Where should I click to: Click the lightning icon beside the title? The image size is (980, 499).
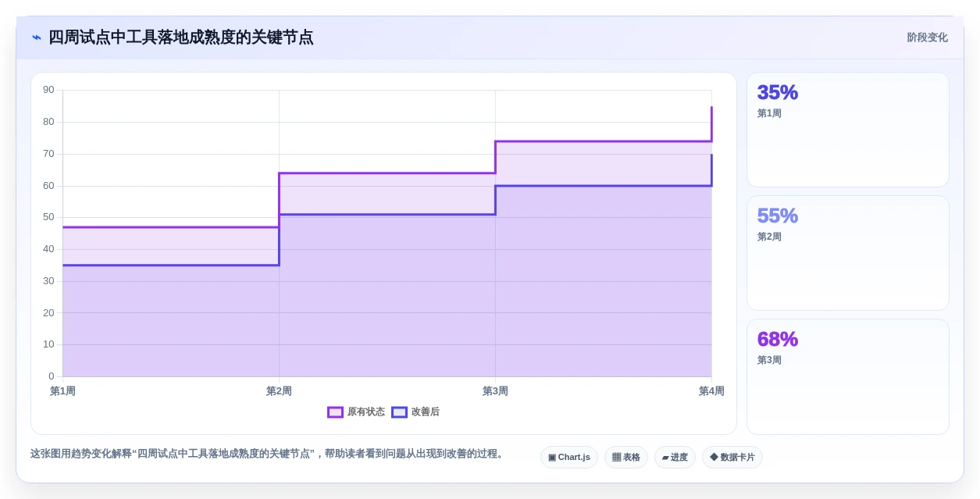(x=37, y=37)
